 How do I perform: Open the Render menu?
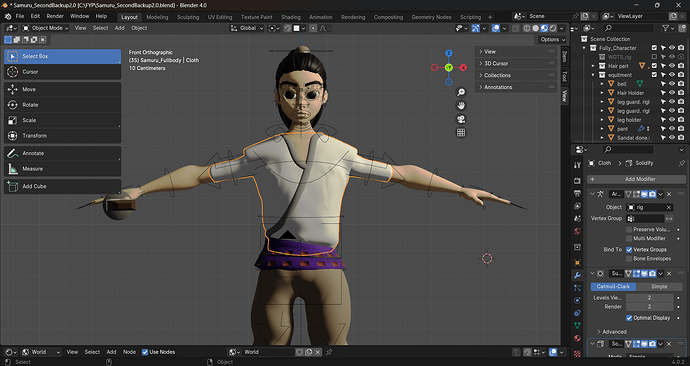[55, 16]
